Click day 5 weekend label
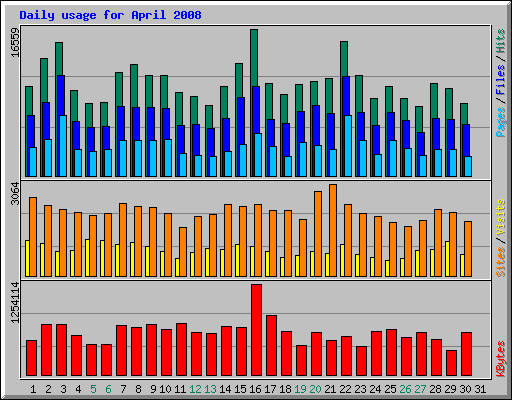The width and height of the screenshot is (512, 400). tap(93, 389)
